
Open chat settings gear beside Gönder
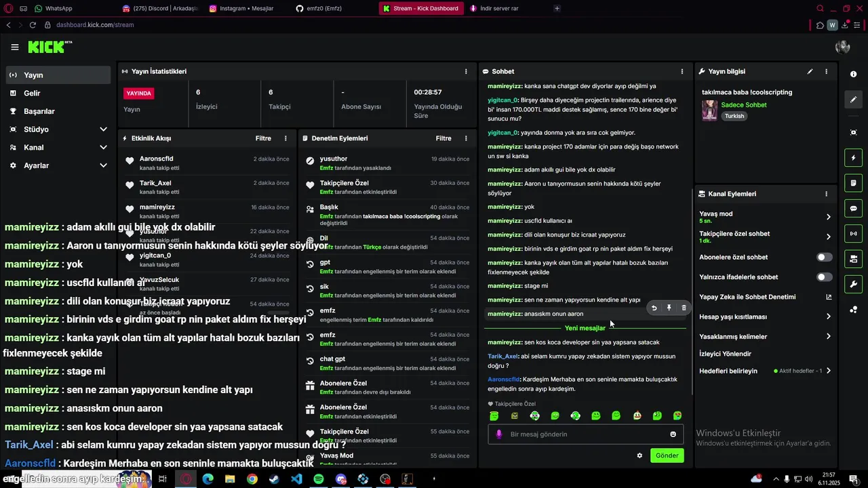tap(639, 455)
